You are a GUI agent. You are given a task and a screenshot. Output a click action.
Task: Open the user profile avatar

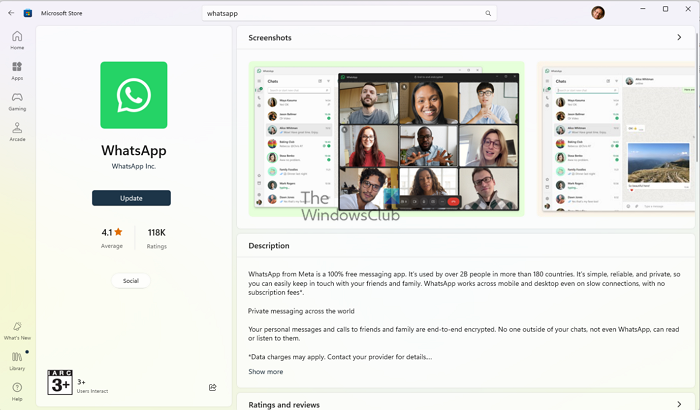598,13
